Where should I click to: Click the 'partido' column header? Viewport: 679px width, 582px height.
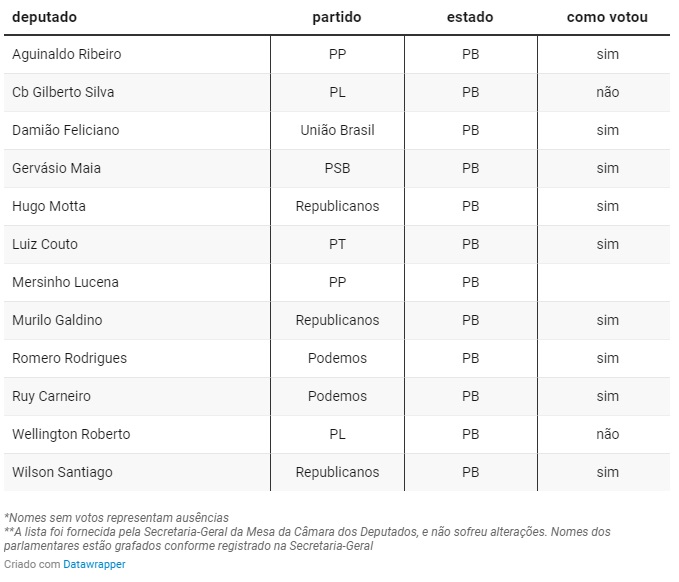337,17
